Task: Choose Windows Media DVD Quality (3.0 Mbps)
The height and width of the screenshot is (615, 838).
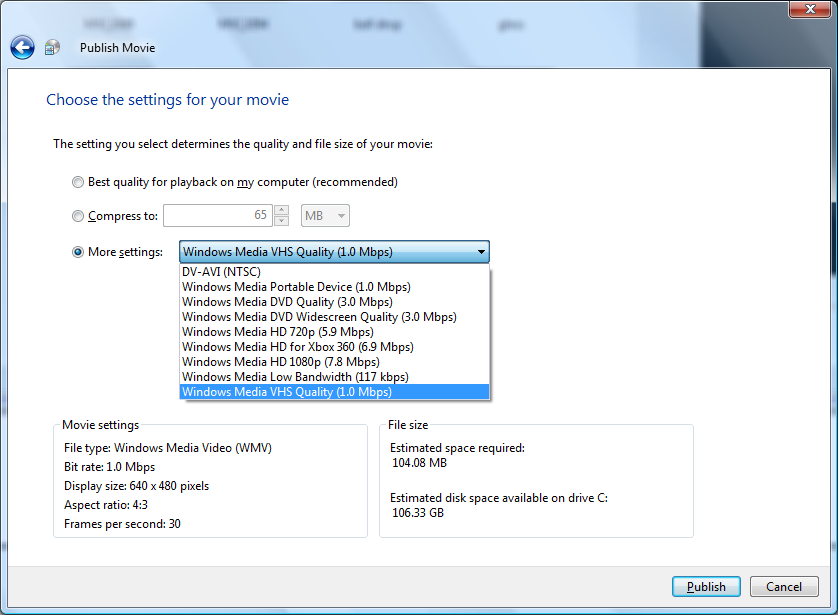Action: [x=335, y=302]
